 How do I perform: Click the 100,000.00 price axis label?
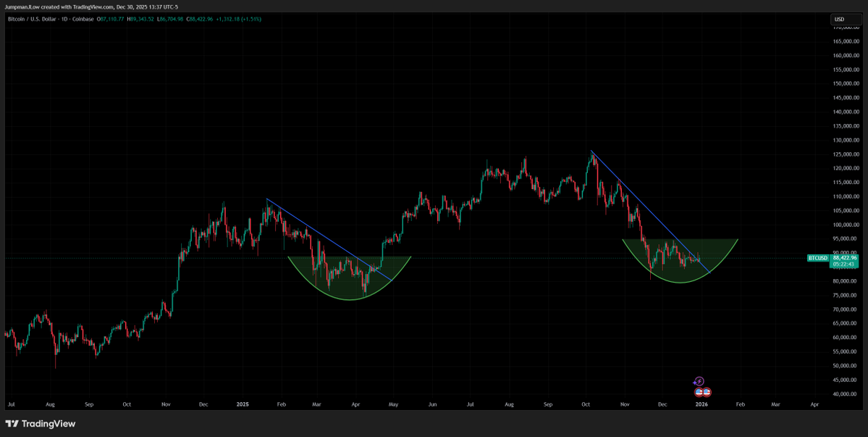[846, 225]
